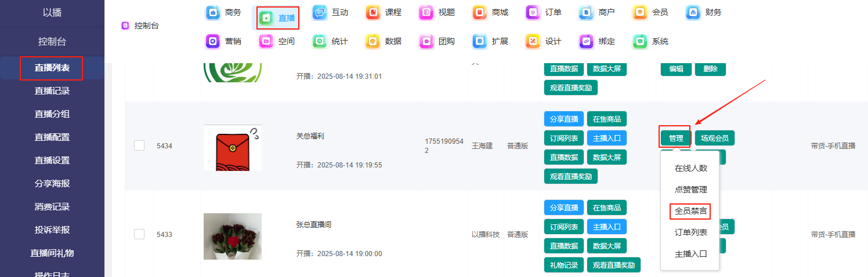Go to 直播配置 in the sidebar
Screen dimensions: 868x277
52,137
